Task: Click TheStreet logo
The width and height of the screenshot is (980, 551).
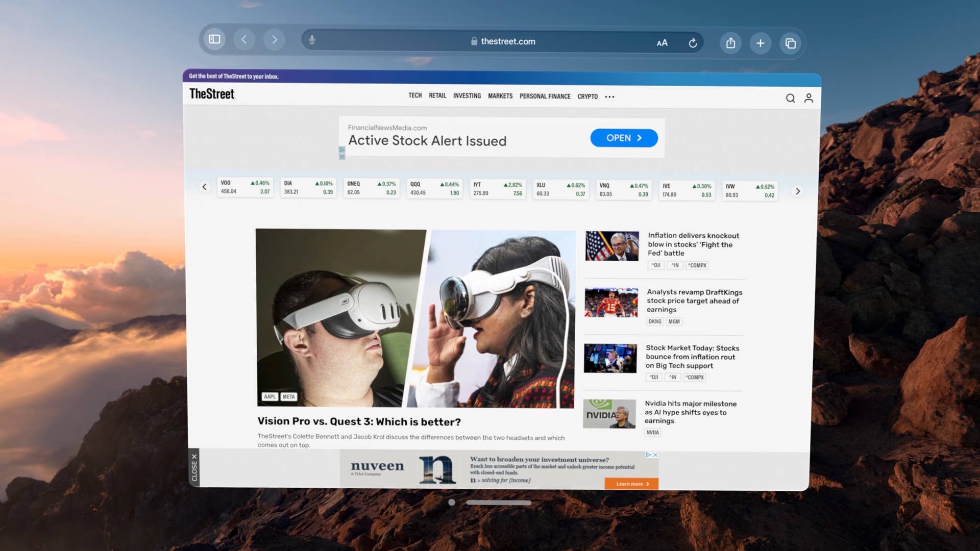Action: tap(212, 94)
